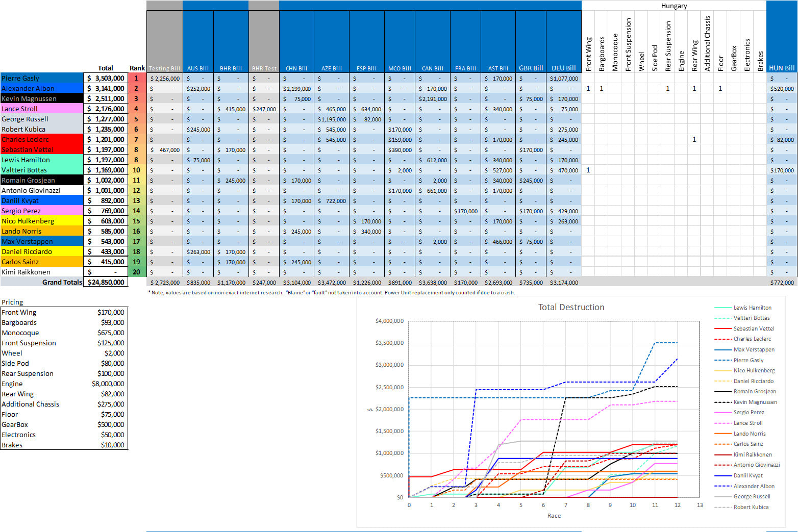The height and width of the screenshot is (532, 798).
Task: Click Pierre Gasly's total cell $3,503,000
Action: [106, 78]
